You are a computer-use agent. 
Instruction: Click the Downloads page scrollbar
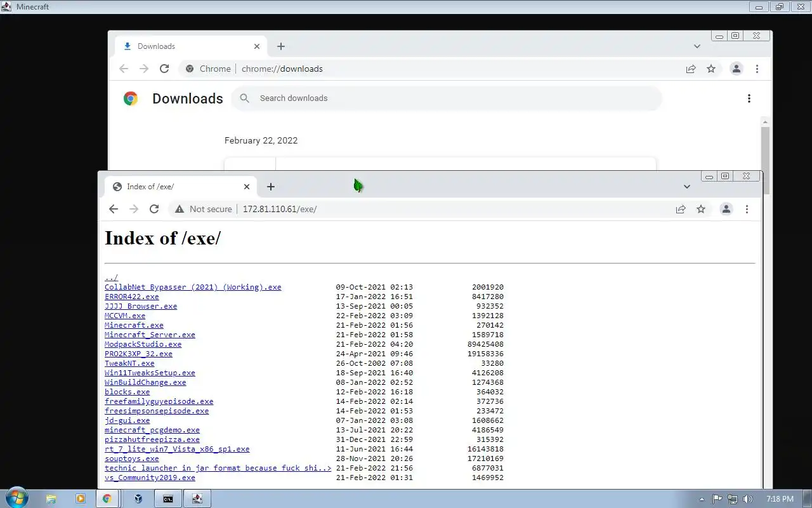pyautogui.click(x=765, y=160)
